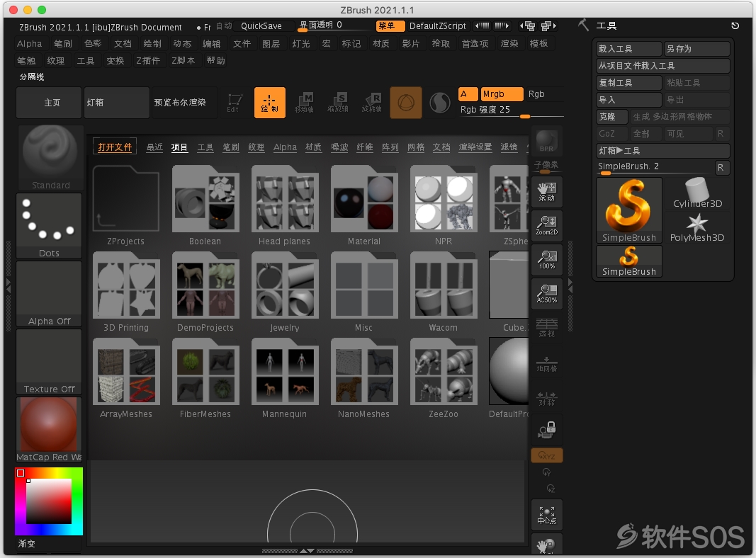
Task: Toggle the orange A button beside Mrgb
Action: click(x=468, y=94)
